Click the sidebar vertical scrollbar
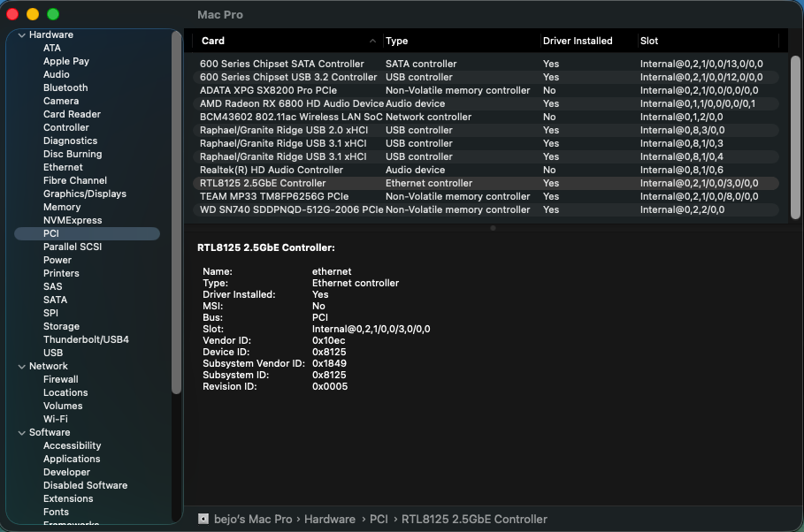The height and width of the screenshot is (532, 804). point(176,212)
